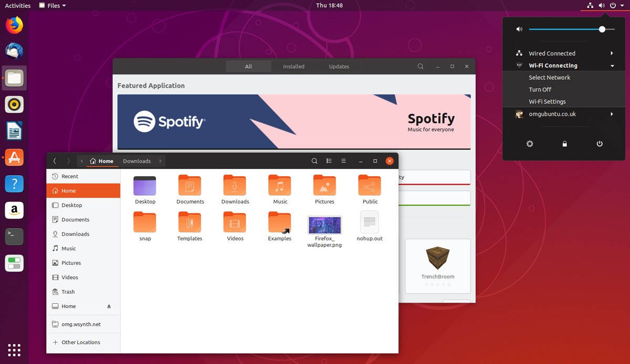Collapse the Wi-Fi Connecting section

click(x=611, y=65)
